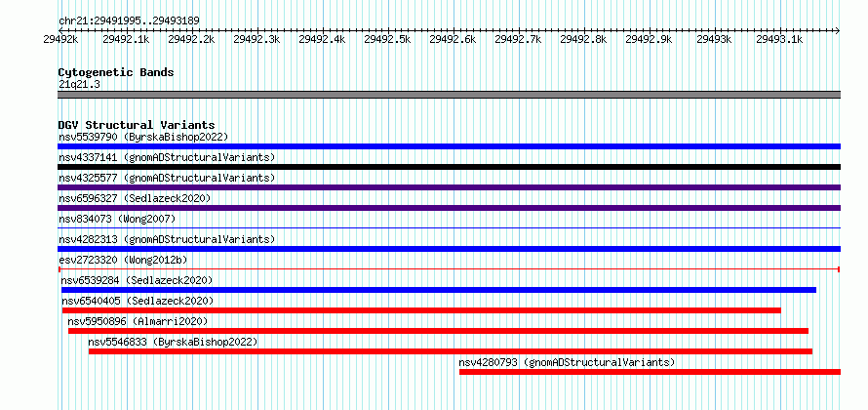868x410 pixels.
Task: Open the nsv834073 (Wong2007) label
Action: [x=117, y=219]
